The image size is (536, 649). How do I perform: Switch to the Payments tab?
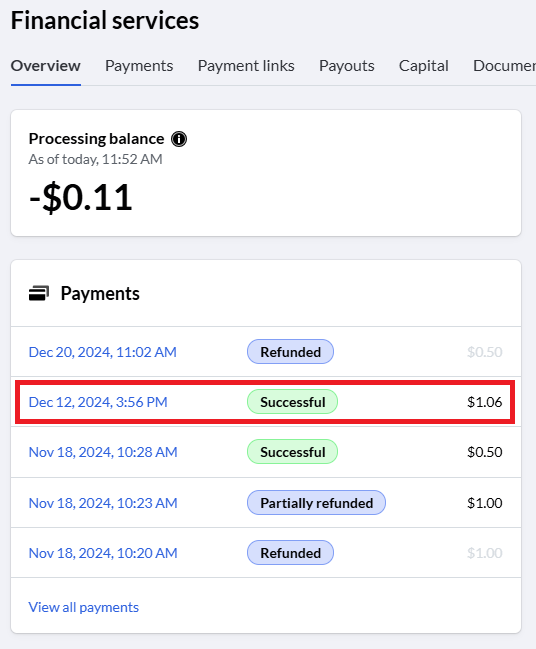[139, 66]
